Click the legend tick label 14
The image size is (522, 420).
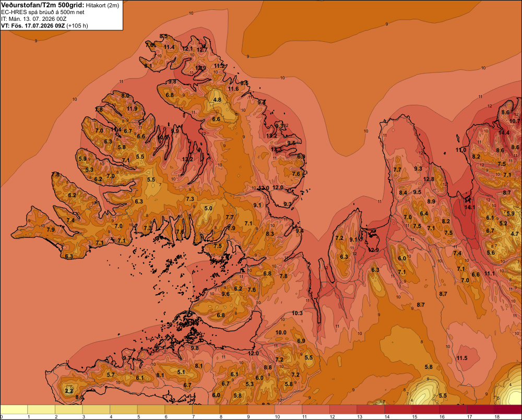(x=387, y=417)
